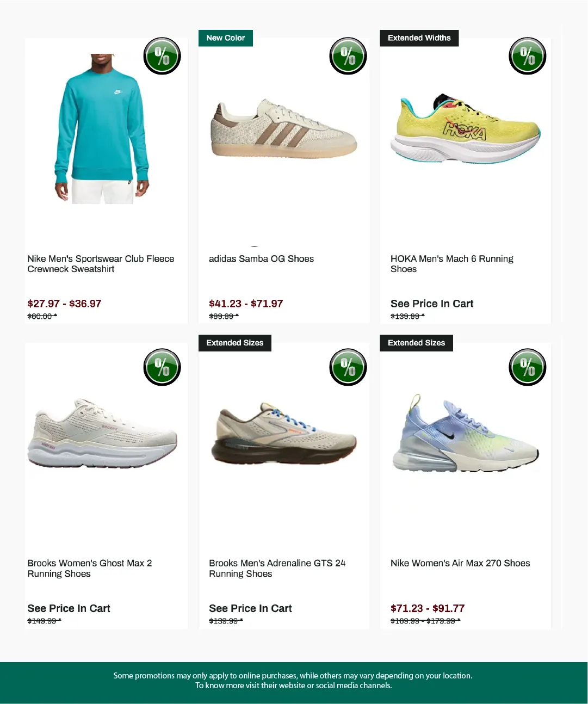Image resolution: width=588 pixels, height=704 pixels.
Task: Click the percent badge on adidas Samba
Action: (348, 56)
